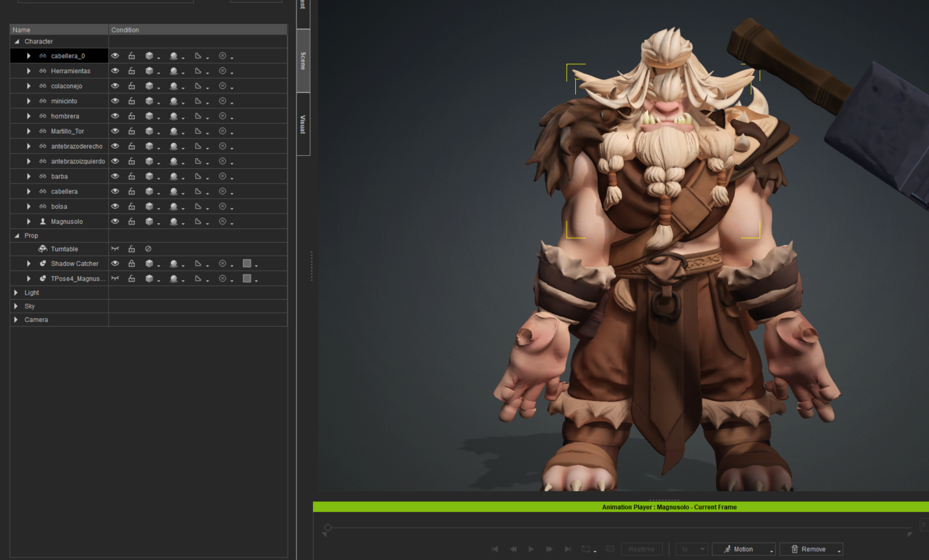Collapse the Character group
This screenshot has height=560, width=929.
17,42
